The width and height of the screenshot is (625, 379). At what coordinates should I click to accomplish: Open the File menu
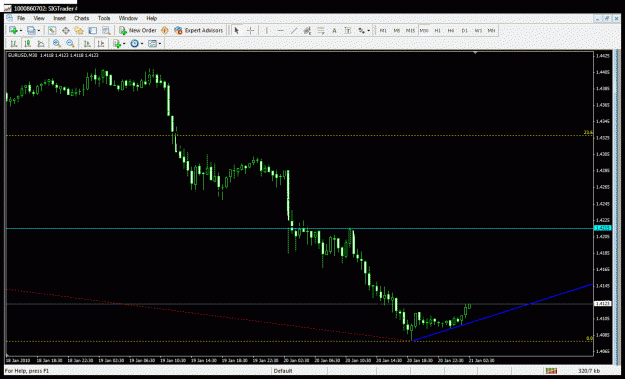pyautogui.click(x=21, y=18)
